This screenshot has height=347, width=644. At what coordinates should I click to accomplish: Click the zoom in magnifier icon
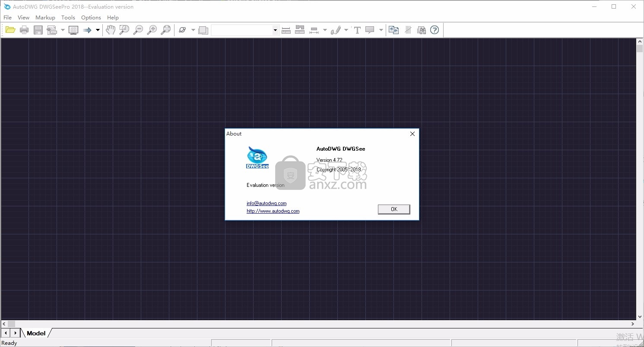click(x=152, y=30)
